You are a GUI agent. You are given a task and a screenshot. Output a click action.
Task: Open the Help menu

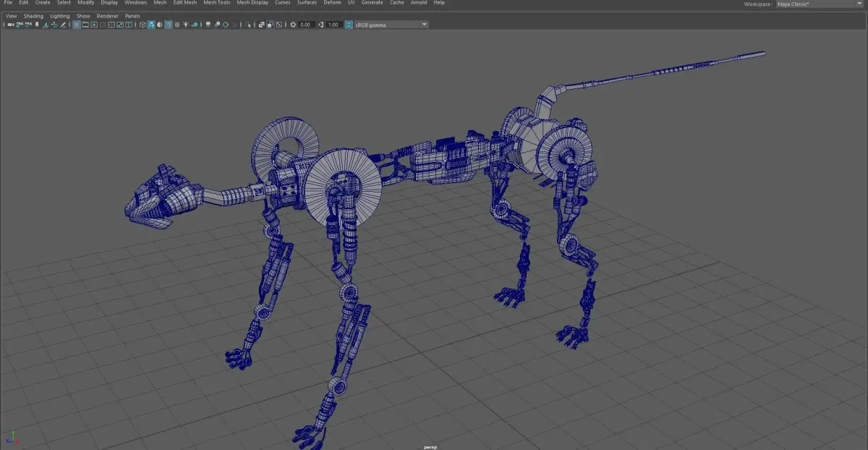click(x=439, y=3)
